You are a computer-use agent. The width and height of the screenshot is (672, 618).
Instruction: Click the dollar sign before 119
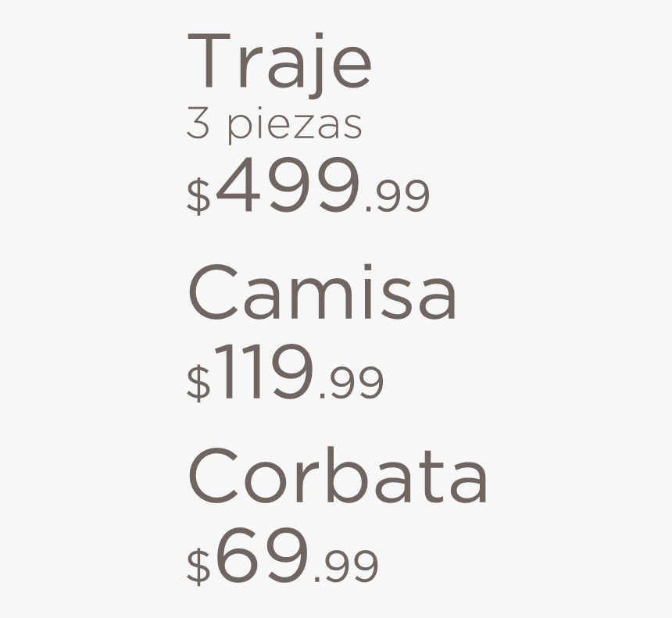point(198,383)
